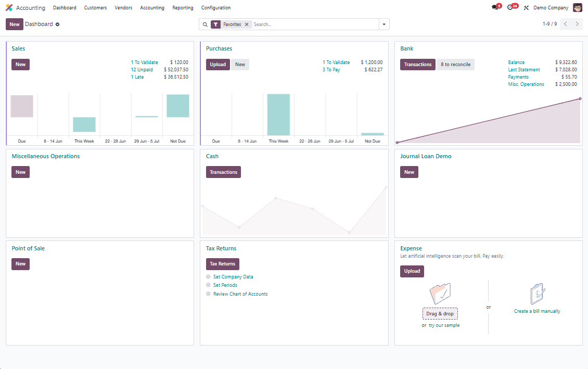Go to next page arrow
588x369 pixels.
(x=577, y=24)
